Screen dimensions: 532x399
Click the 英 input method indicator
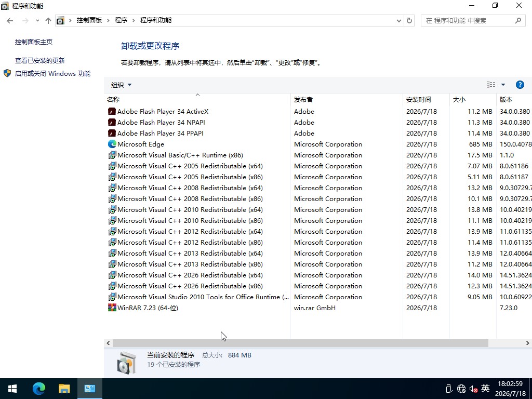pyautogui.click(x=485, y=388)
